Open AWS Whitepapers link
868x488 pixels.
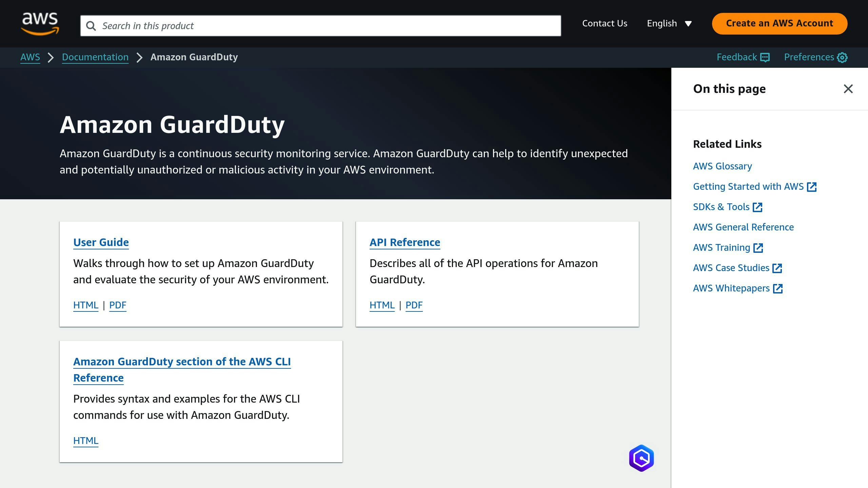coord(731,288)
